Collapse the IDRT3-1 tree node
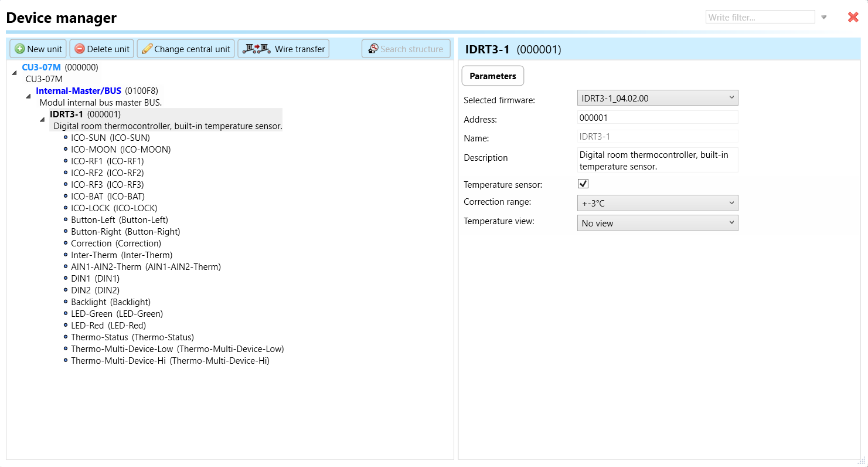The image size is (868, 467). (x=42, y=119)
